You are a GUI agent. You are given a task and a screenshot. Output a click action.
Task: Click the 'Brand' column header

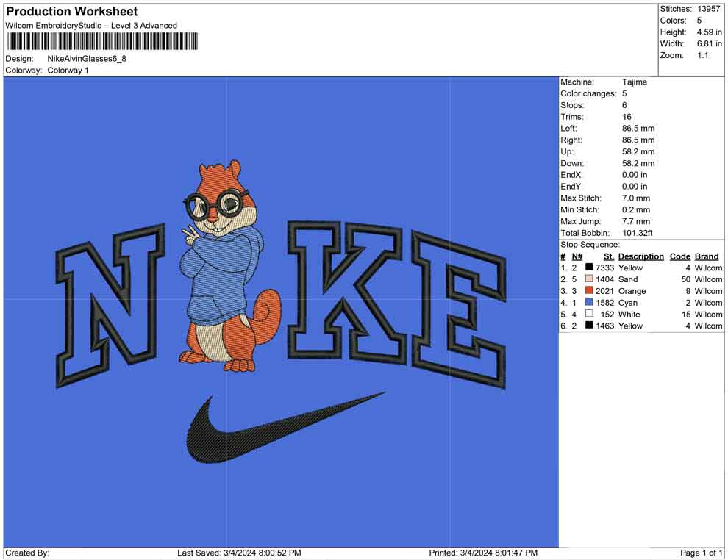707,256
